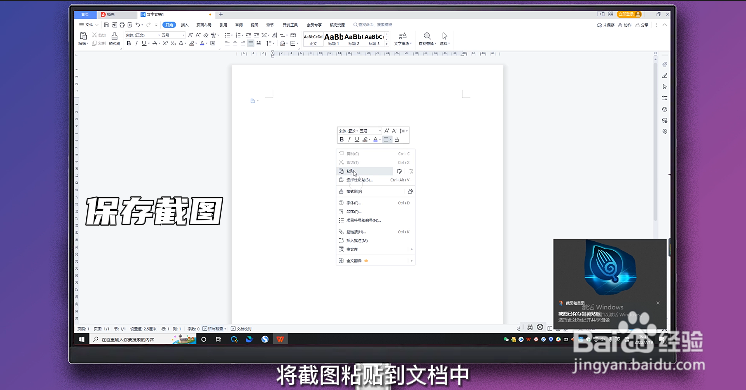The width and height of the screenshot is (746, 390).
Task: Toggle the highlighted Justify alignment in ribbon
Action: [250, 43]
